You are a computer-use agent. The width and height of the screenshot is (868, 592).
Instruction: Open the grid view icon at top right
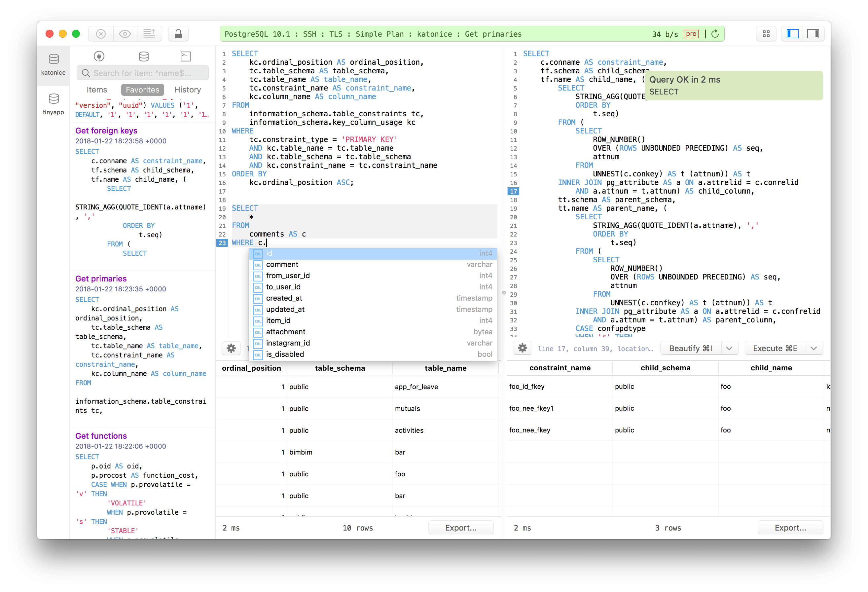point(766,34)
